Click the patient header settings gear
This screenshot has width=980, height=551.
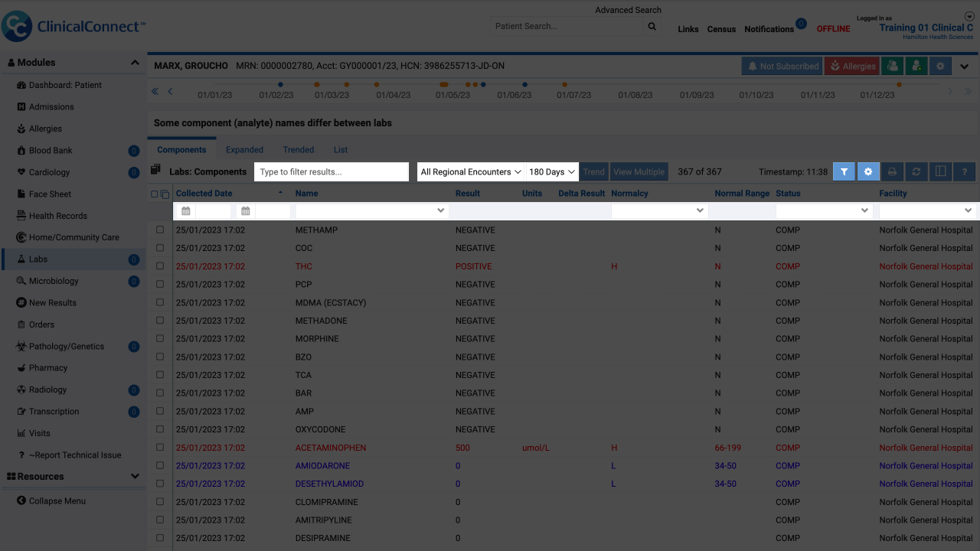[x=940, y=67]
